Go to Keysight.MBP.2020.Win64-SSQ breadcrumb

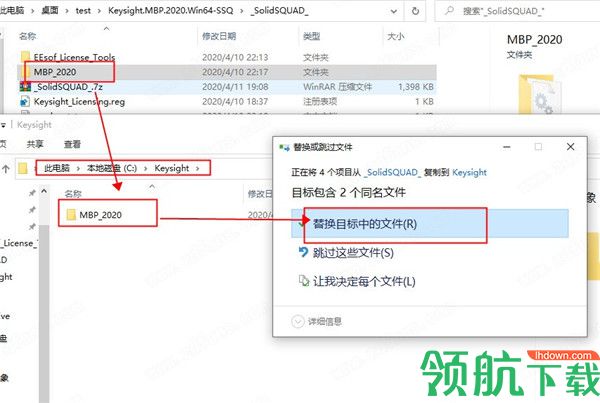[171, 11]
